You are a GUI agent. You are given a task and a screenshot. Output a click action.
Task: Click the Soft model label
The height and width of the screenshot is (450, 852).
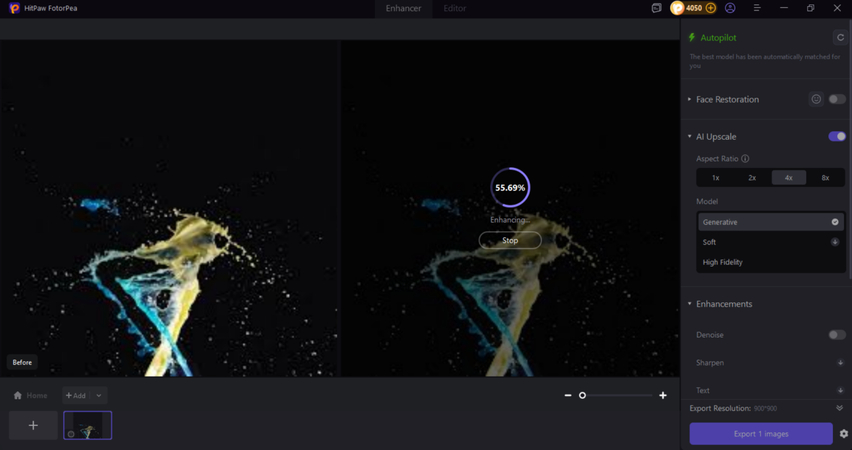pyautogui.click(x=709, y=242)
